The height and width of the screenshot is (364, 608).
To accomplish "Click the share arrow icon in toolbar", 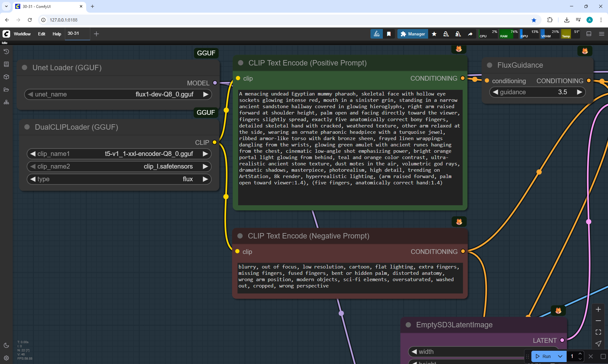I will [470, 34].
